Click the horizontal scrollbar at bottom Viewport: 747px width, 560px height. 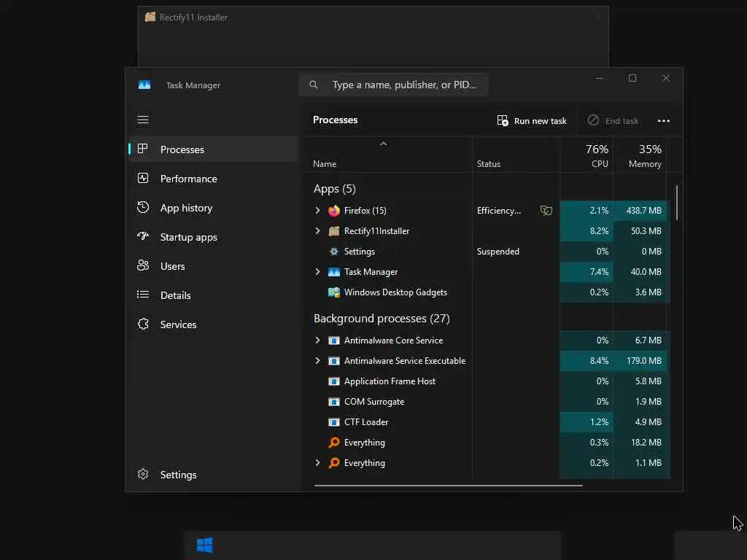pos(449,486)
